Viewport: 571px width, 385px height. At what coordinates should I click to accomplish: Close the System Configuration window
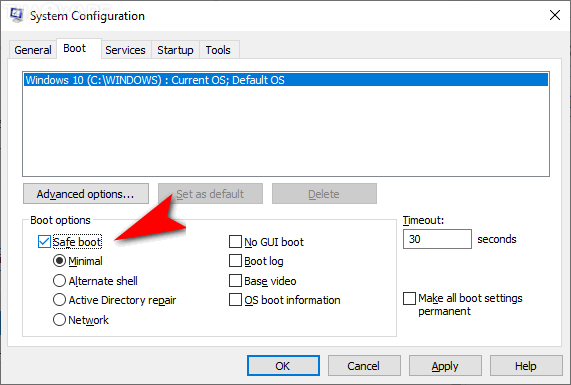(555, 15)
